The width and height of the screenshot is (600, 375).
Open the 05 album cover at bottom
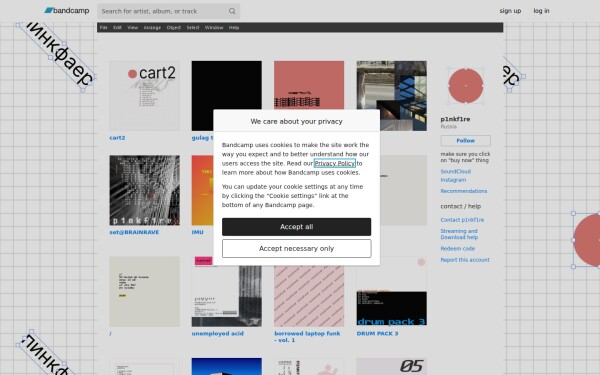click(x=391, y=367)
